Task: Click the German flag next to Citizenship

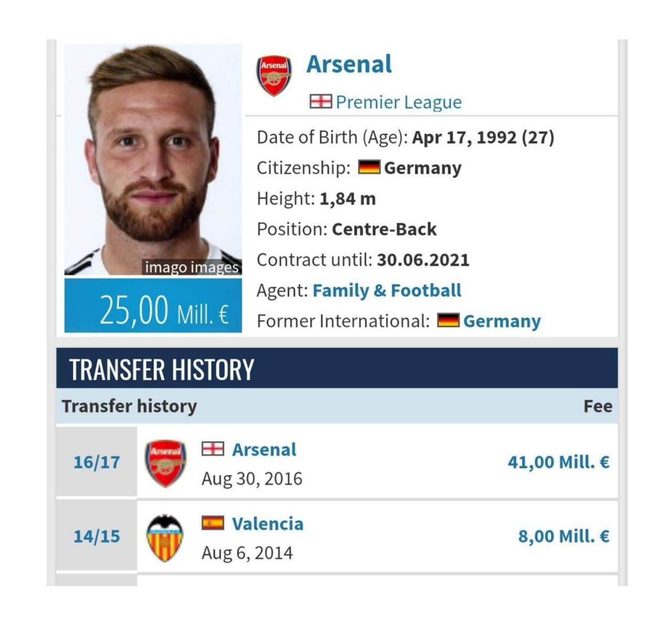Action: [369, 167]
